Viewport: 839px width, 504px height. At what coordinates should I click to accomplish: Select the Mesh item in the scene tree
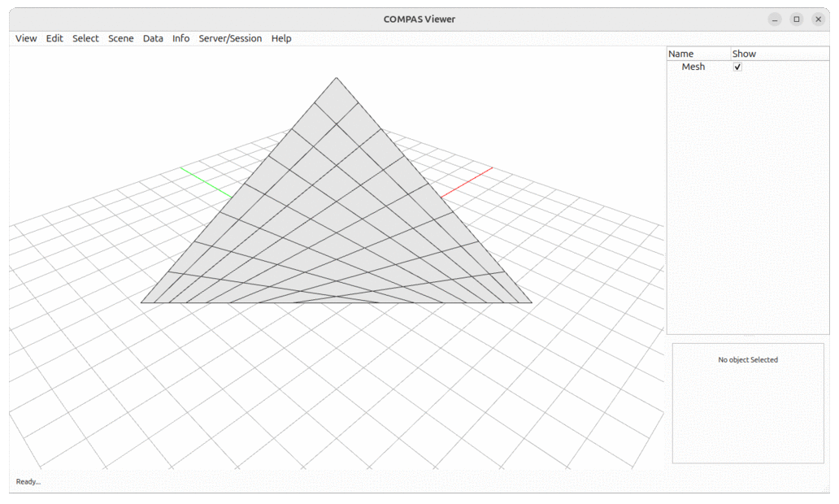693,67
